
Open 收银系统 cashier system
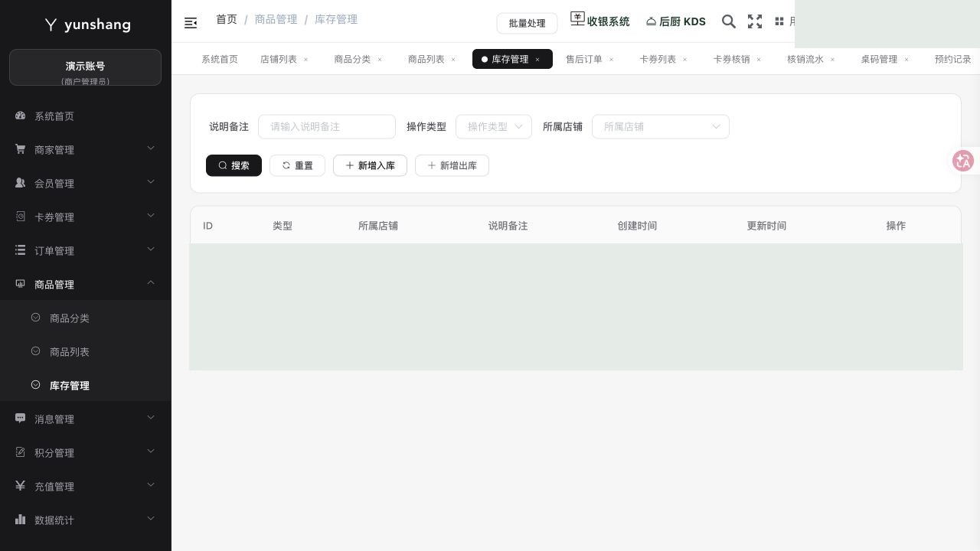coord(600,21)
